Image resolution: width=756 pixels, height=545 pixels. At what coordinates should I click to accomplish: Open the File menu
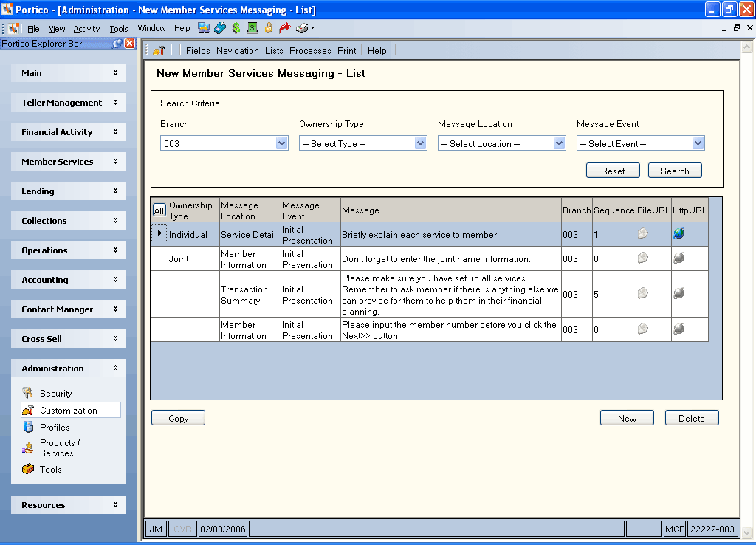tap(33, 29)
